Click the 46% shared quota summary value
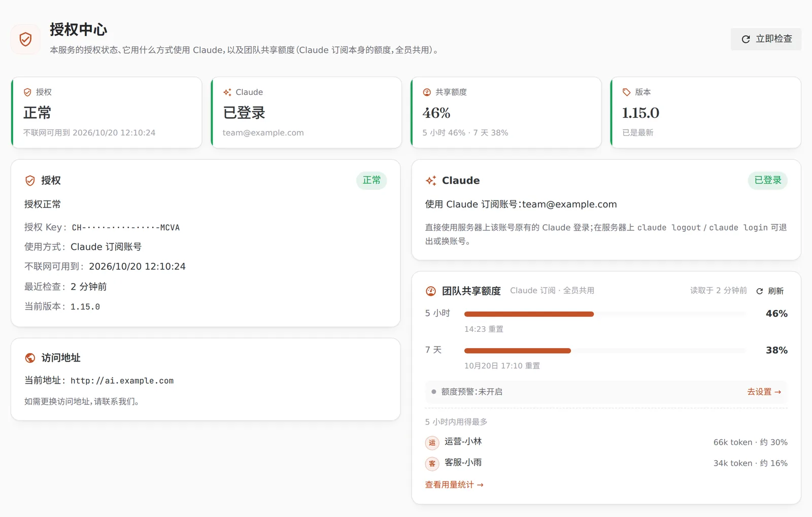The height and width of the screenshot is (517, 812). tap(436, 113)
